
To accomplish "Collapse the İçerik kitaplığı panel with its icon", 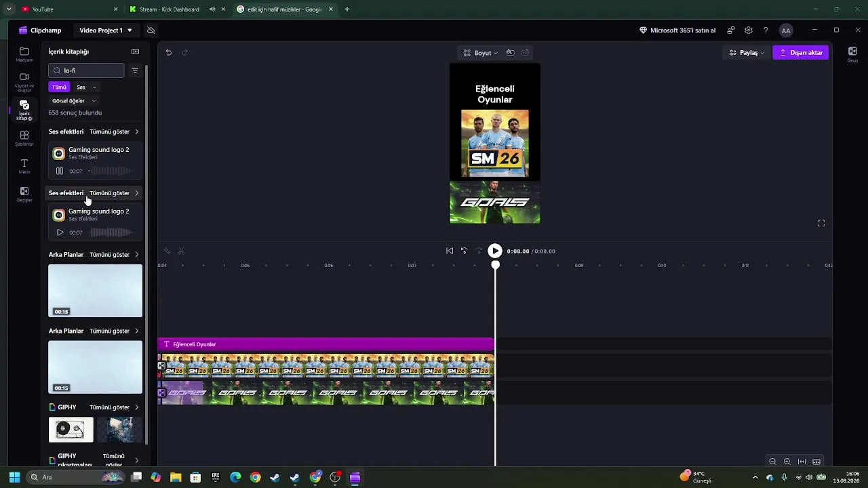I will pyautogui.click(x=135, y=52).
